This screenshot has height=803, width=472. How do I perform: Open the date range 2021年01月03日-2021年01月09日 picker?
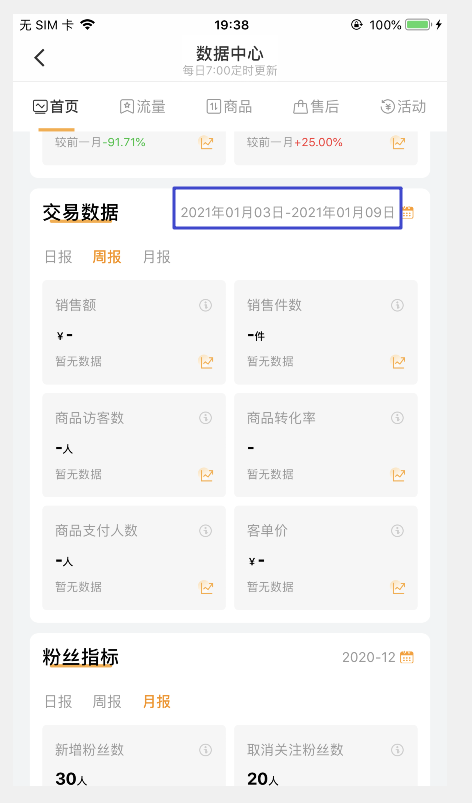[x=288, y=212]
